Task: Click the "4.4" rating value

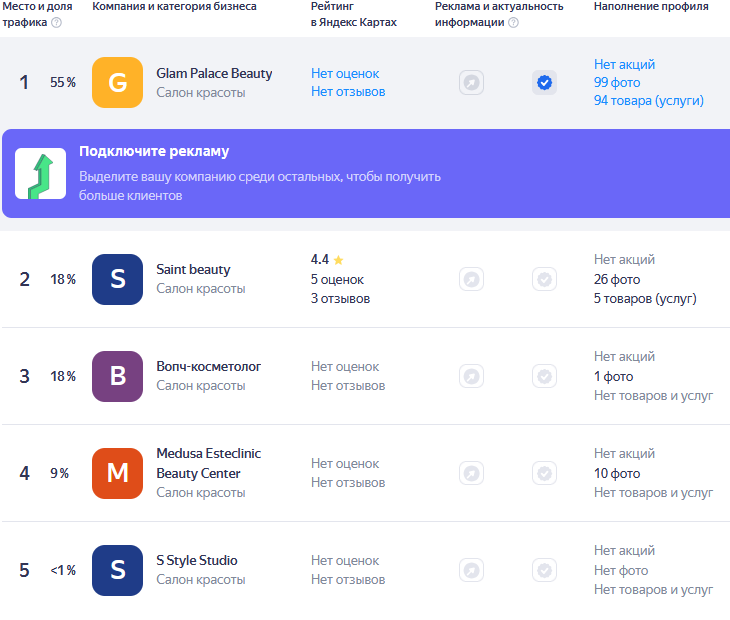Action: pos(320,259)
